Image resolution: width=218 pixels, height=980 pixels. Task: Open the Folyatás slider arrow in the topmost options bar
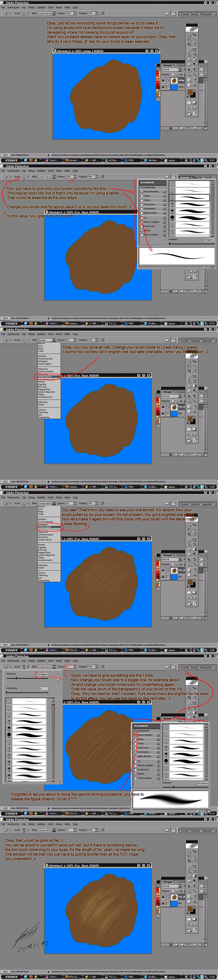[x=97, y=14]
